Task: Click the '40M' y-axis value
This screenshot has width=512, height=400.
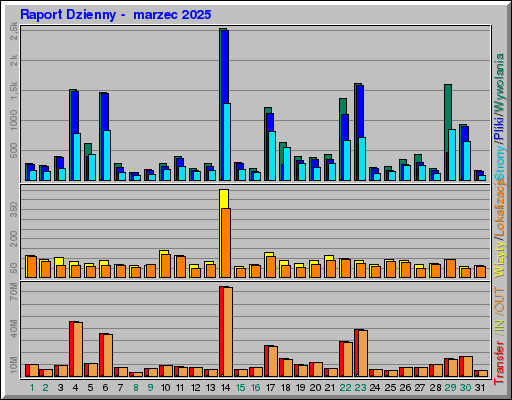Action: coord(14,328)
